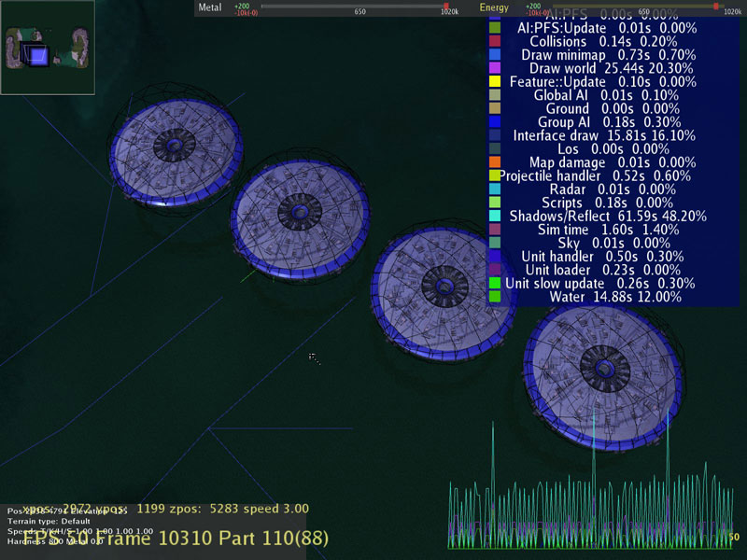
Task: Select the 'Water 14.88s 12.00%' row
Action: [615, 297]
